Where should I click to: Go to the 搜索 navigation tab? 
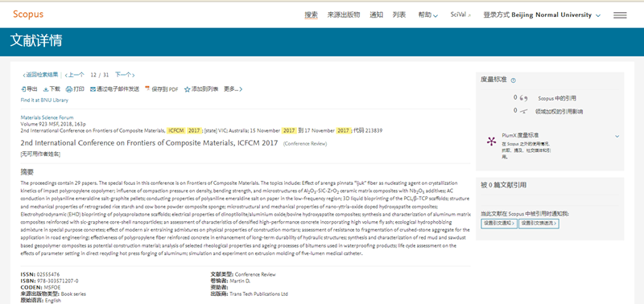(x=311, y=15)
